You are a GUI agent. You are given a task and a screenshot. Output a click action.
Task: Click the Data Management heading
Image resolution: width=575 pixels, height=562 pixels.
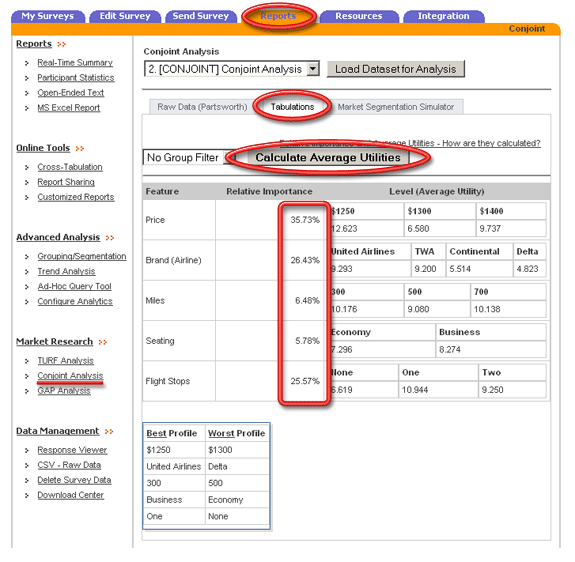coord(58,431)
